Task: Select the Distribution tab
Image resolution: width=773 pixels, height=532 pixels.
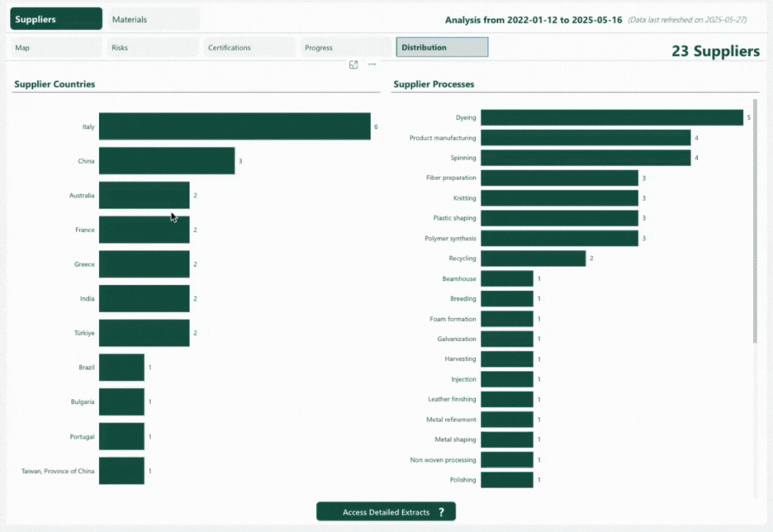Action: 442,48
